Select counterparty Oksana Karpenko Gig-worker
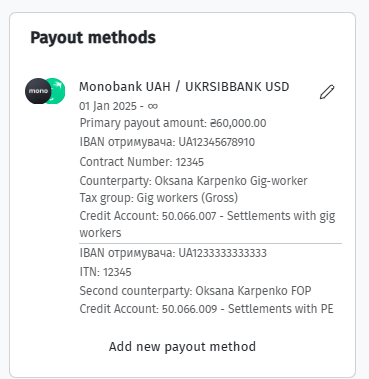Image resolution: width=369 pixels, height=379 pixels. [x=231, y=181]
